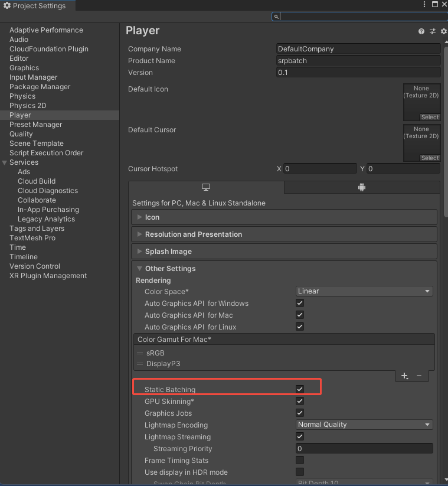Enable Use display in HDR mode
Image resolution: width=448 pixels, height=486 pixels.
pos(300,472)
